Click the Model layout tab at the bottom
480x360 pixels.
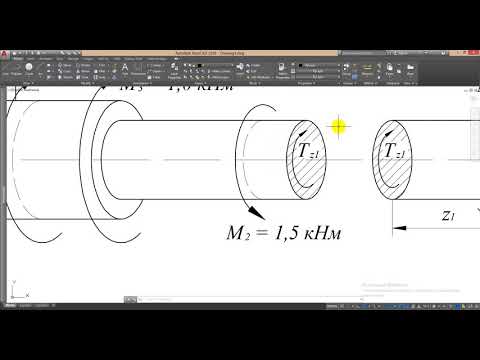9,305
